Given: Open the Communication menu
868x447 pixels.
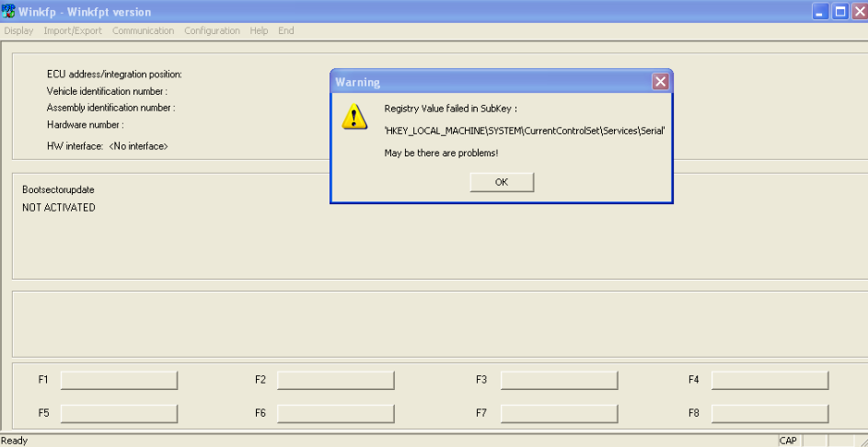Looking at the screenshot, I should pos(144,31).
